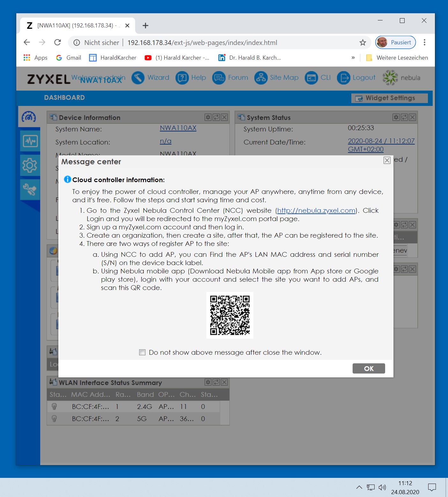Screen dimensions: 448x497
Task: Open the HaraldKarcher bookmark
Action: [113, 58]
